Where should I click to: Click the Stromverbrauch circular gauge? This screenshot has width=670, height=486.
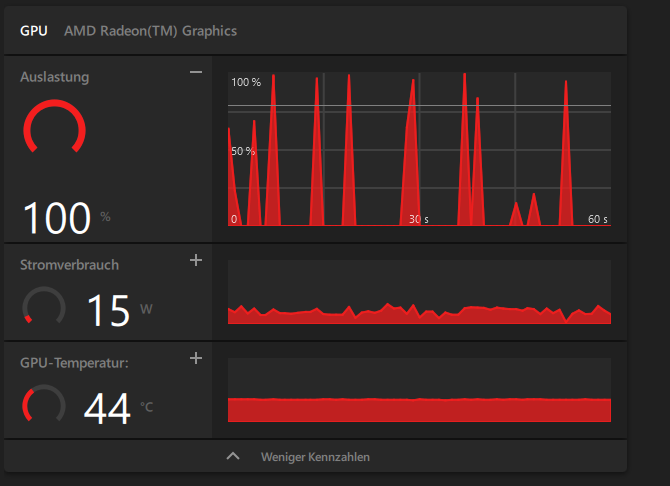[x=44, y=306]
